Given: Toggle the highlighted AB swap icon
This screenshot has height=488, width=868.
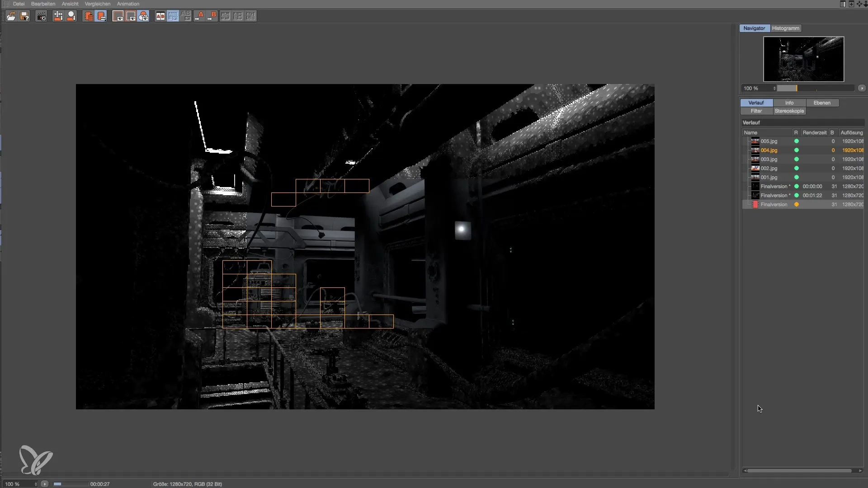Looking at the screenshot, I should click(x=173, y=16).
